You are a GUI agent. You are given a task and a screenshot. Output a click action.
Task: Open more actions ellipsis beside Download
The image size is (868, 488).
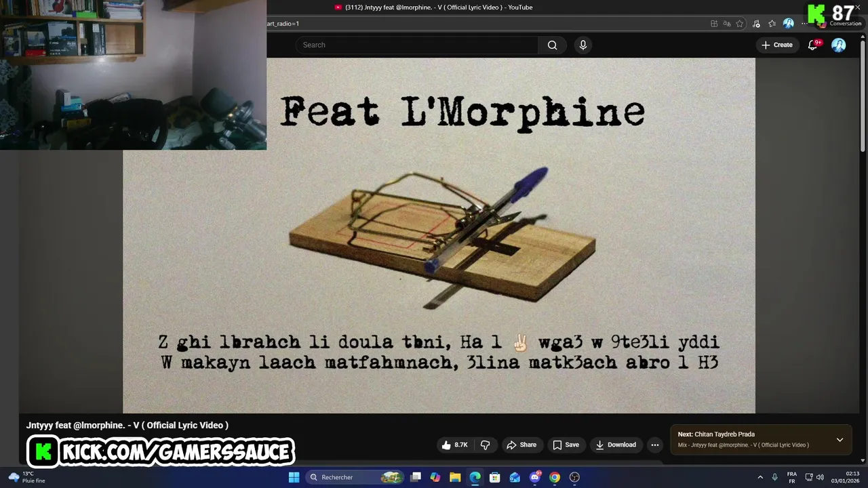(654, 445)
